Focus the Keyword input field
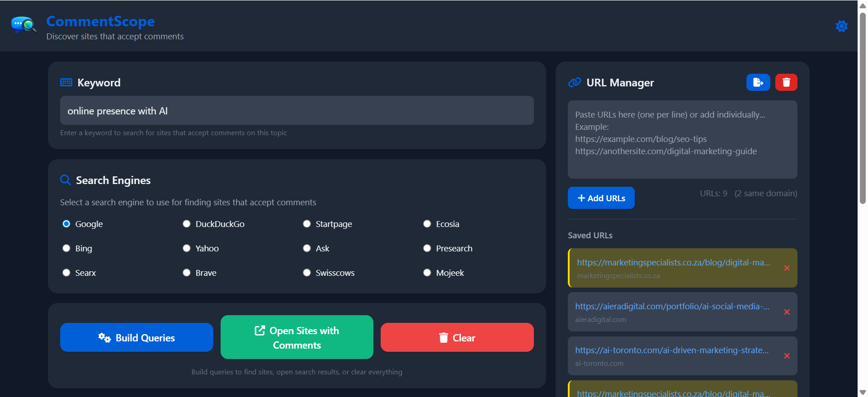 297,110
